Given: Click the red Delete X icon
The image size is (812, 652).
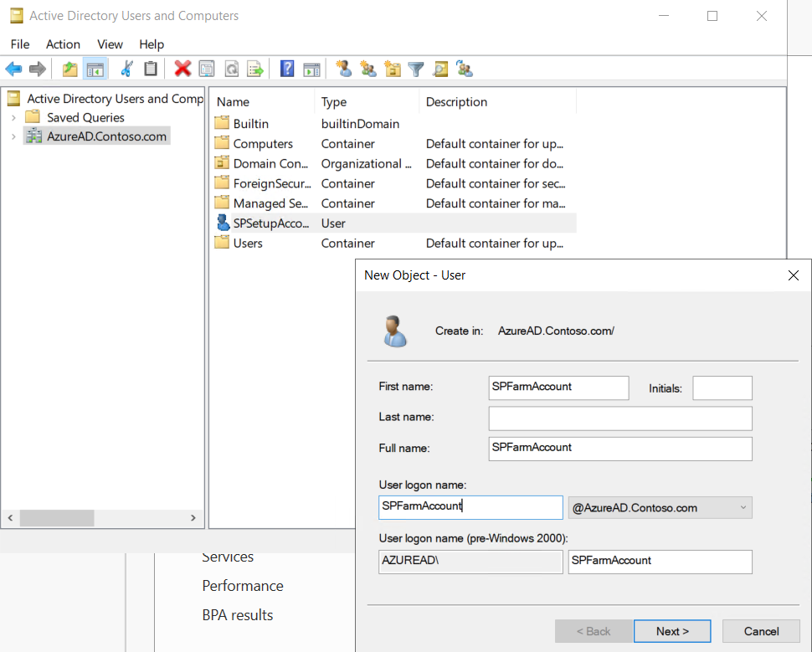Looking at the screenshot, I should 182,69.
